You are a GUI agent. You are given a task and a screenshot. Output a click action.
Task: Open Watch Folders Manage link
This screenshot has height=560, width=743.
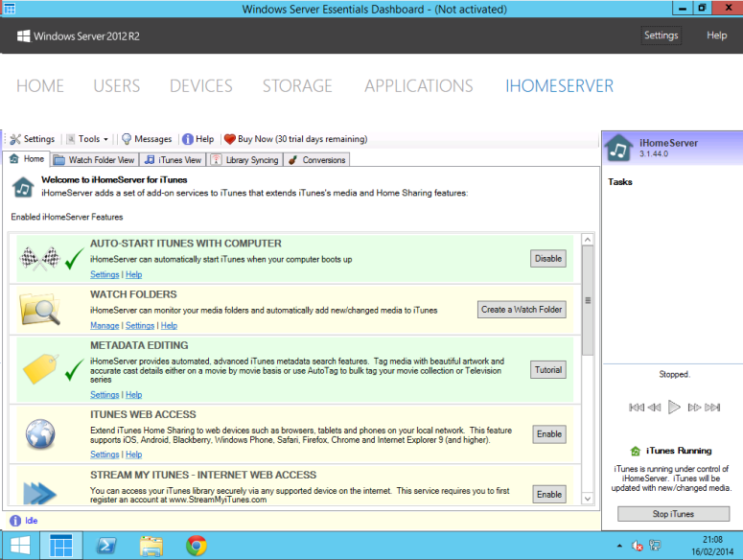(x=104, y=325)
